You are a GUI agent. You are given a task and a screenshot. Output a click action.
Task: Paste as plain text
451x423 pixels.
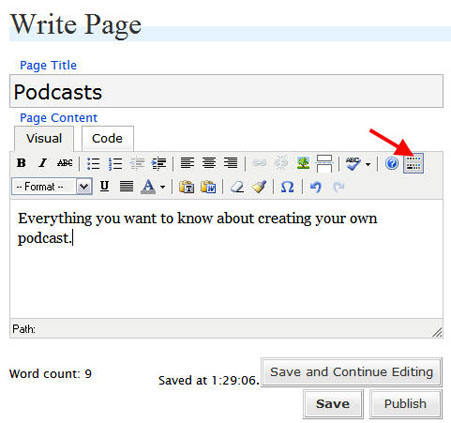pyautogui.click(x=187, y=187)
